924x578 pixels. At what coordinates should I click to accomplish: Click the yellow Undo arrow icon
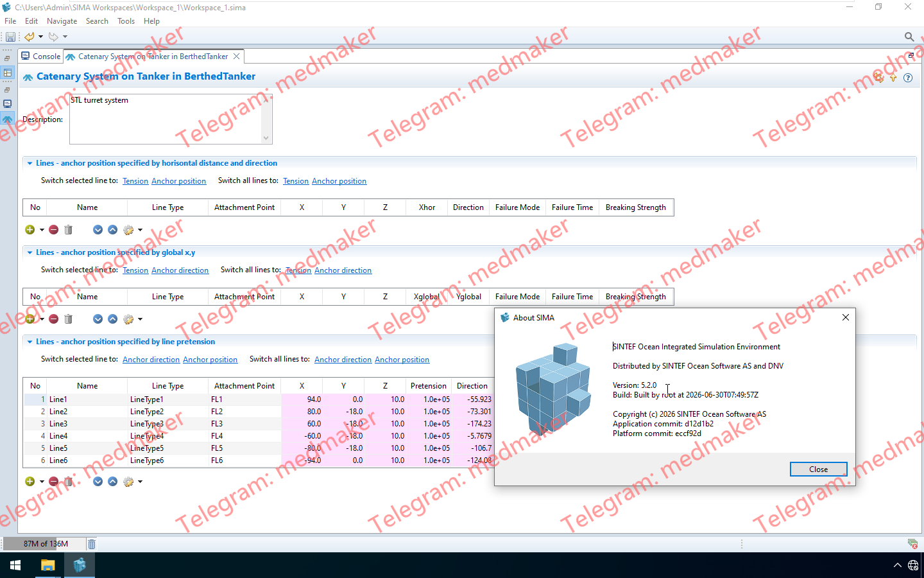tap(30, 37)
